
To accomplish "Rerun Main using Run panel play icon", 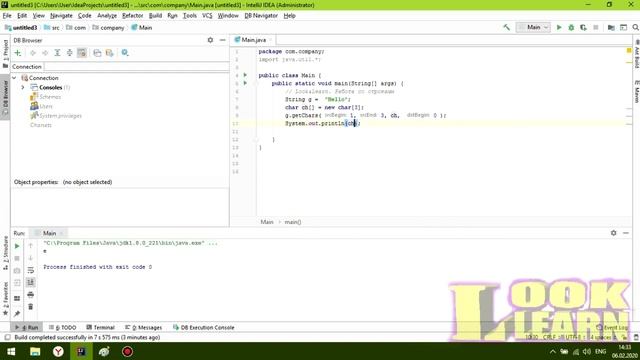I will [x=17, y=246].
